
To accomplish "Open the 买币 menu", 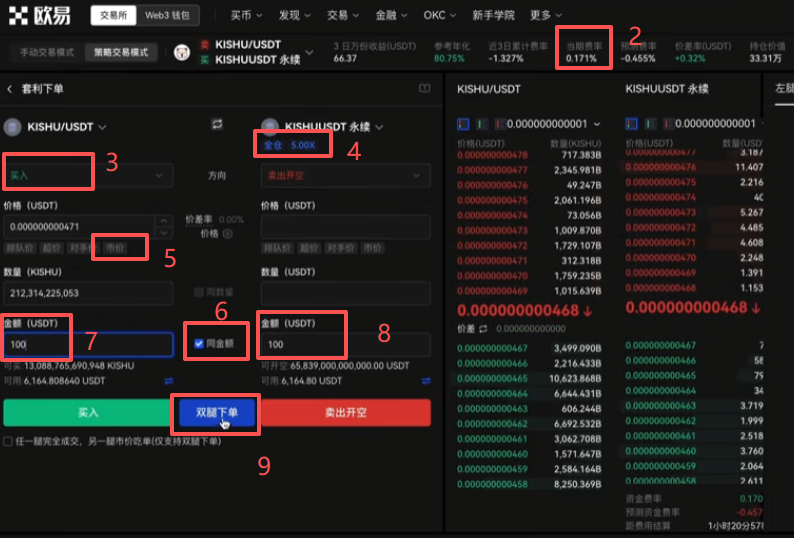I will (246, 15).
